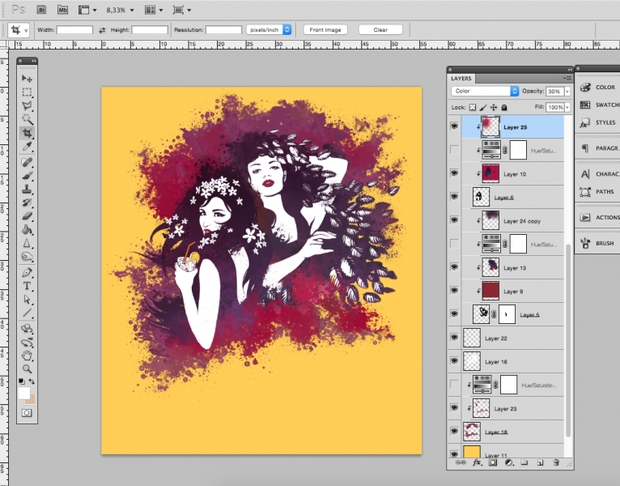The image size is (620, 486).
Task: Launch Mini Bridge from the application bar
Action: tap(62, 9)
